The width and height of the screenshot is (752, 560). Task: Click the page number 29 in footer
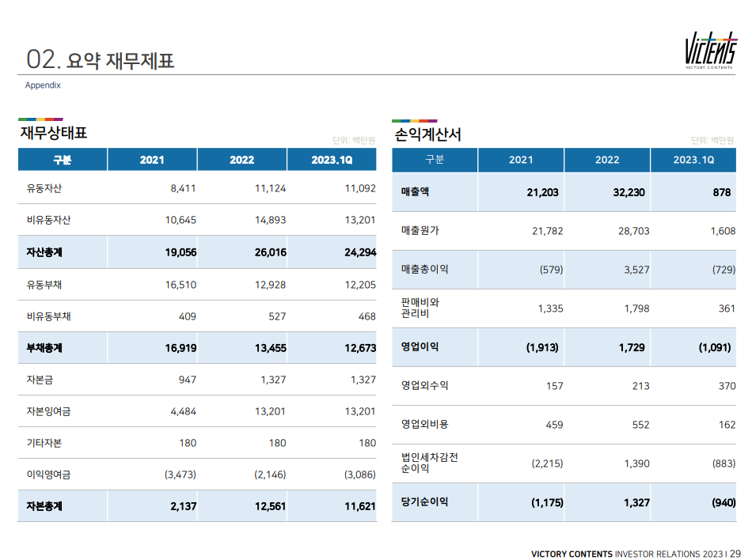[x=735, y=554]
